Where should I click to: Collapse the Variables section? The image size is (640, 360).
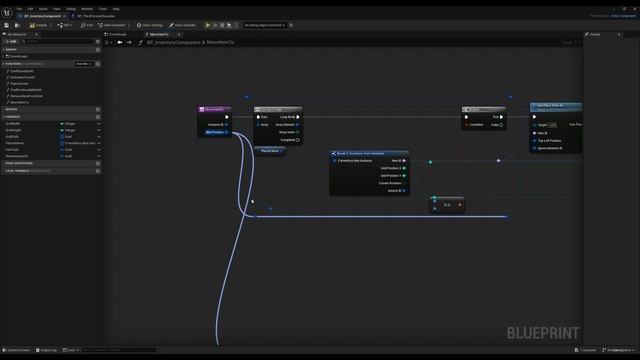point(4,117)
